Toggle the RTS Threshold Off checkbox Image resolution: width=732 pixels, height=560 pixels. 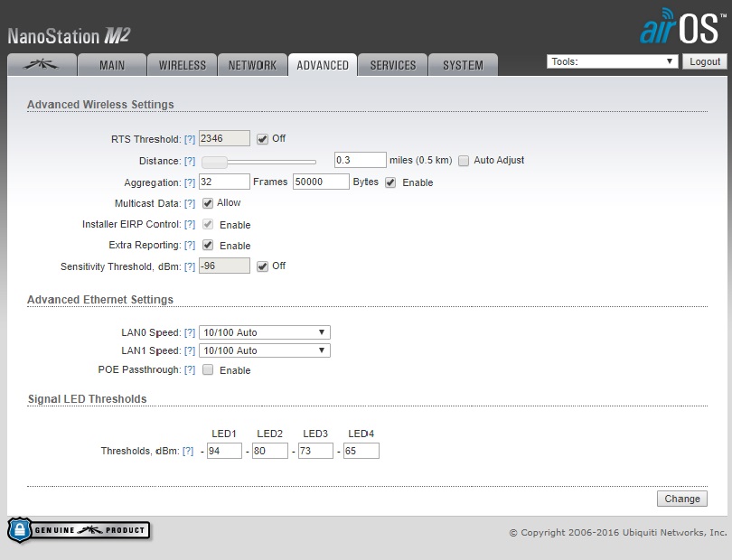click(x=263, y=139)
